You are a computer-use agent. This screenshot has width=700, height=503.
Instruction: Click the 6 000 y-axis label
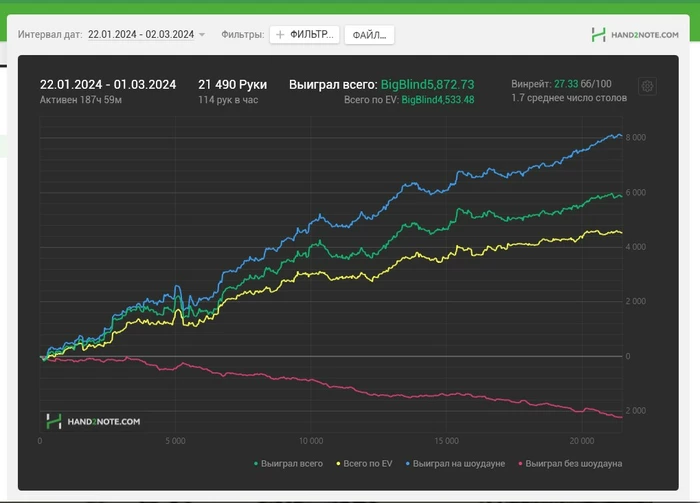(x=636, y=192)
